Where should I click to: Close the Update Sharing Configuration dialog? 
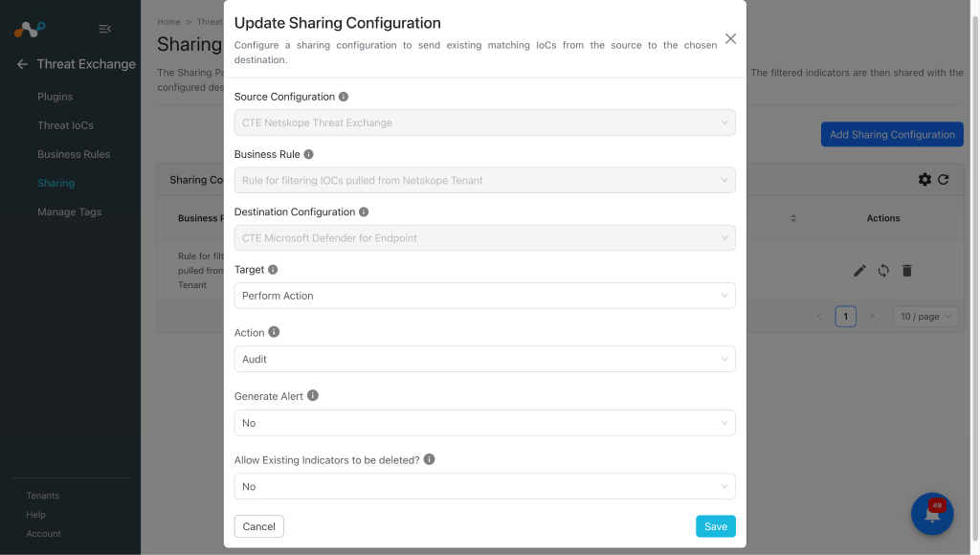click(x=730, y=38)
